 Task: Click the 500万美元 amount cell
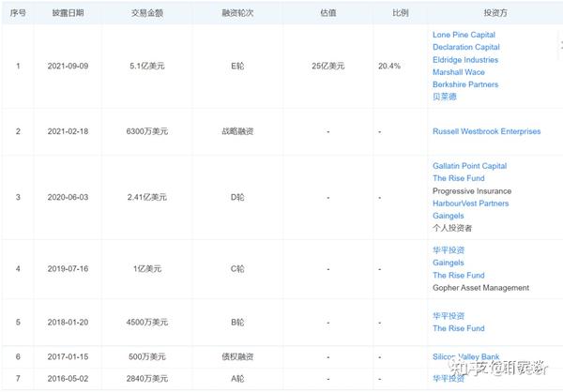click(147, 356)
